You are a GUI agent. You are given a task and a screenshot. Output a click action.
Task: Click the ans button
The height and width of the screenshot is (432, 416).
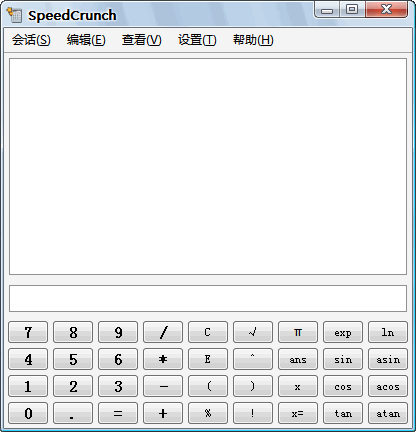[x=298, y=359]
